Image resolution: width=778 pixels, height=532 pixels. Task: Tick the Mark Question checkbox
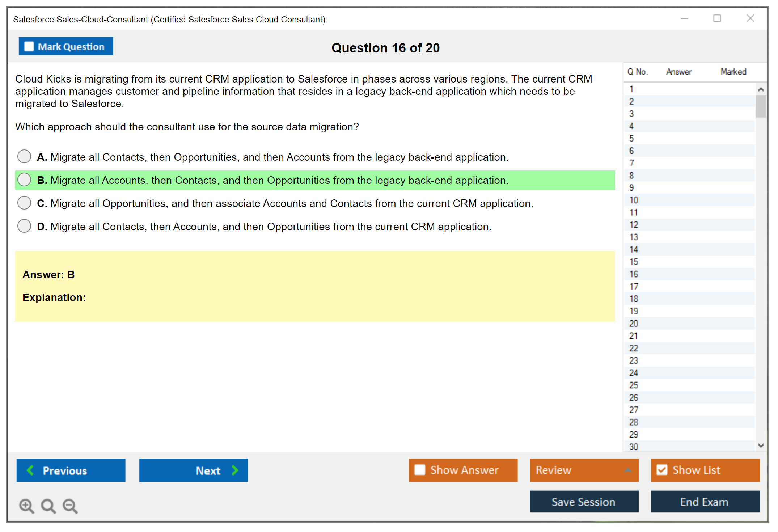29,46
